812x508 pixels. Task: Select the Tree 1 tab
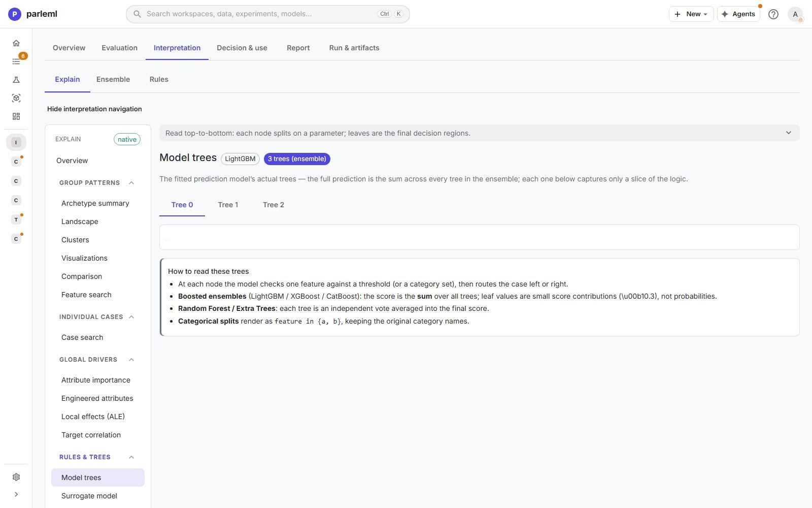pyautogui.click(x=228, y=205)
